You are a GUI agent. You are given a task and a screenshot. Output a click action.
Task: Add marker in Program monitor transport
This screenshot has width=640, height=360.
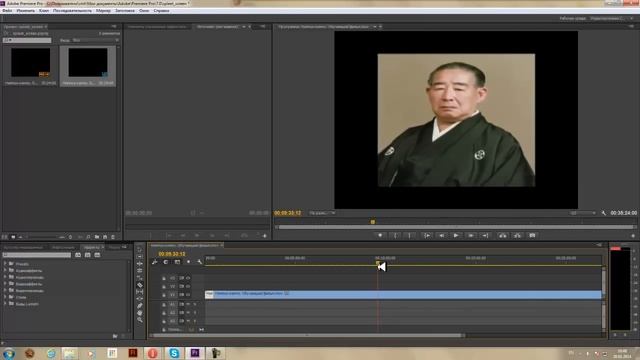coord(380,236)
